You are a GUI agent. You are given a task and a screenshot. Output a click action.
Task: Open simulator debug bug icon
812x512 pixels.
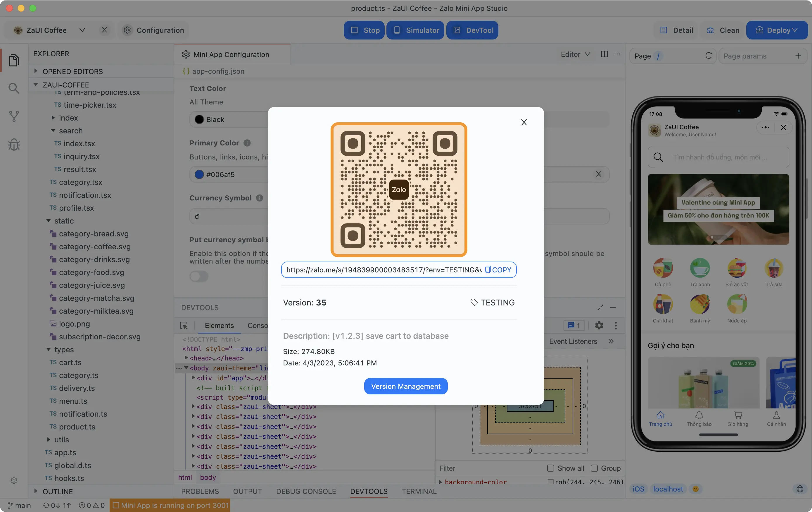(x=800, y=489)
